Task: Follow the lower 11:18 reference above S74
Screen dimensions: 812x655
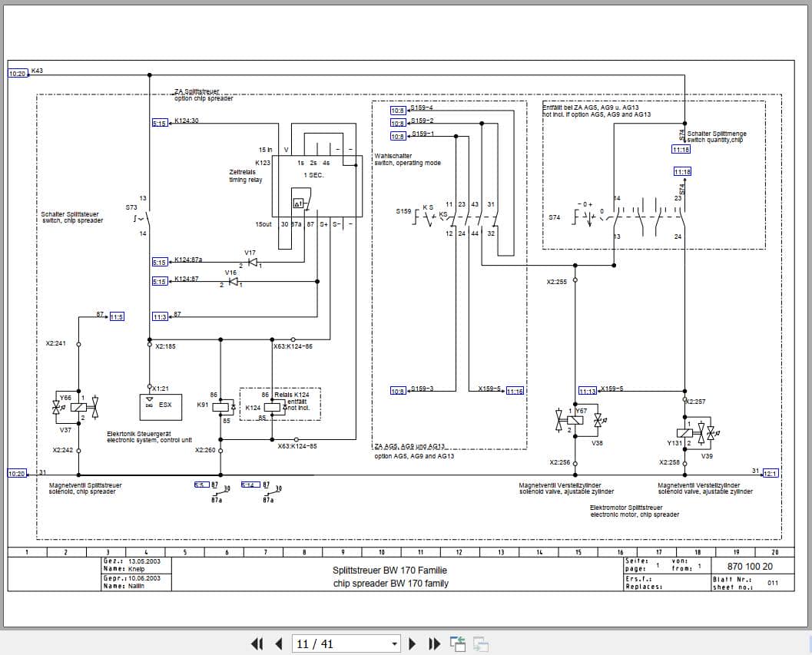Action: (x=682, y=171)
